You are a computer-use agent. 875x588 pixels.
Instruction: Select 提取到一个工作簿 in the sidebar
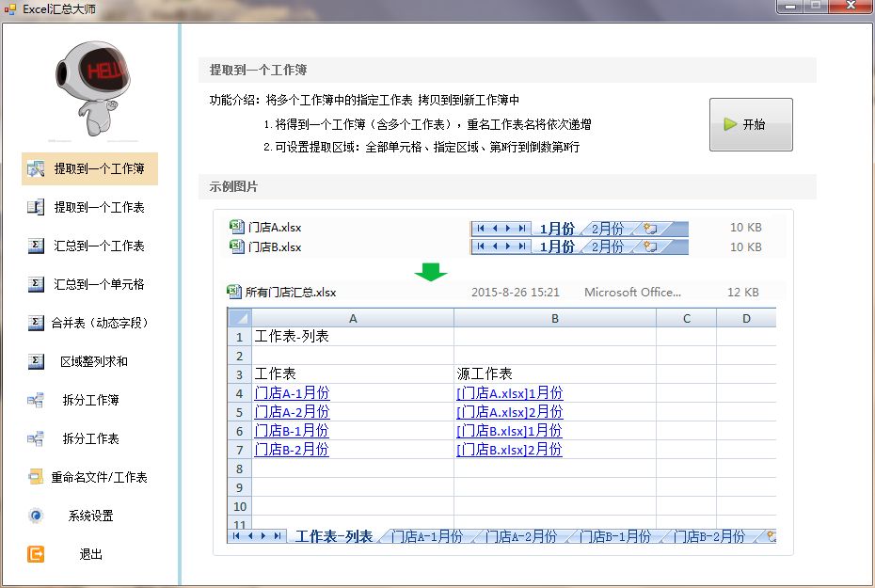click(89, 169)
